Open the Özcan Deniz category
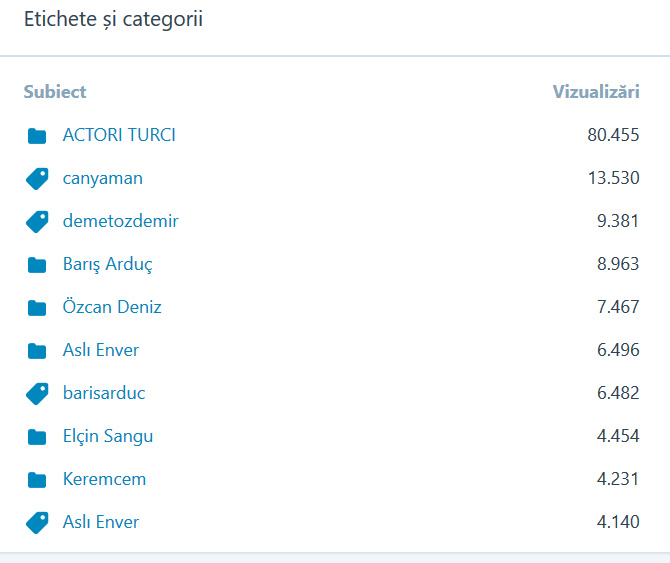Screen dimensions: 670x563 click(112, 307)
